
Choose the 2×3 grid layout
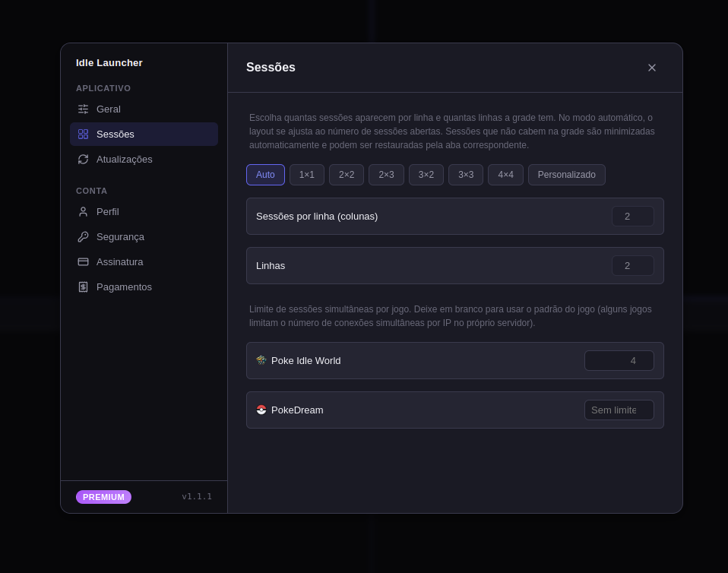coord(386,175)
